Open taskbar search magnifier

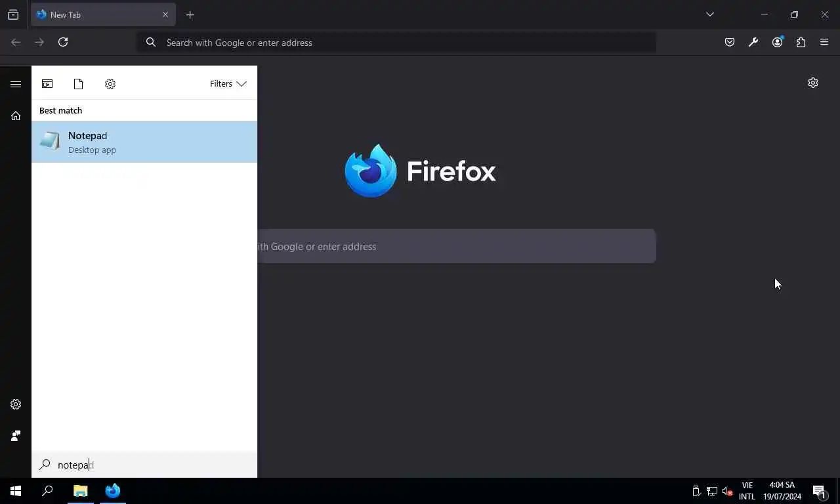click(x=47, y=491)
